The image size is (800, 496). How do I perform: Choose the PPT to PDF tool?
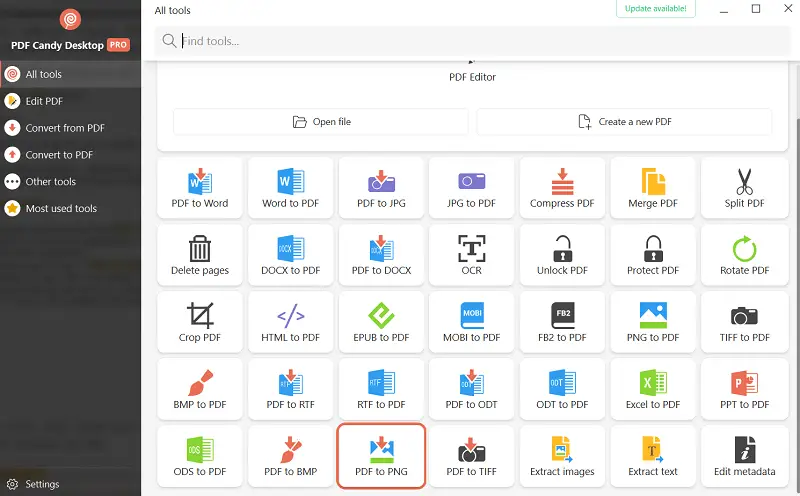pyautogui.click(x=744, y=389)
